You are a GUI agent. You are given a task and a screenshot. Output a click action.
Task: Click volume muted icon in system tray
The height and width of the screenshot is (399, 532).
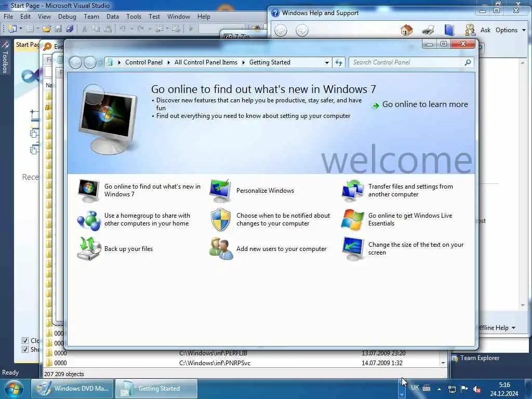[477, 389]
